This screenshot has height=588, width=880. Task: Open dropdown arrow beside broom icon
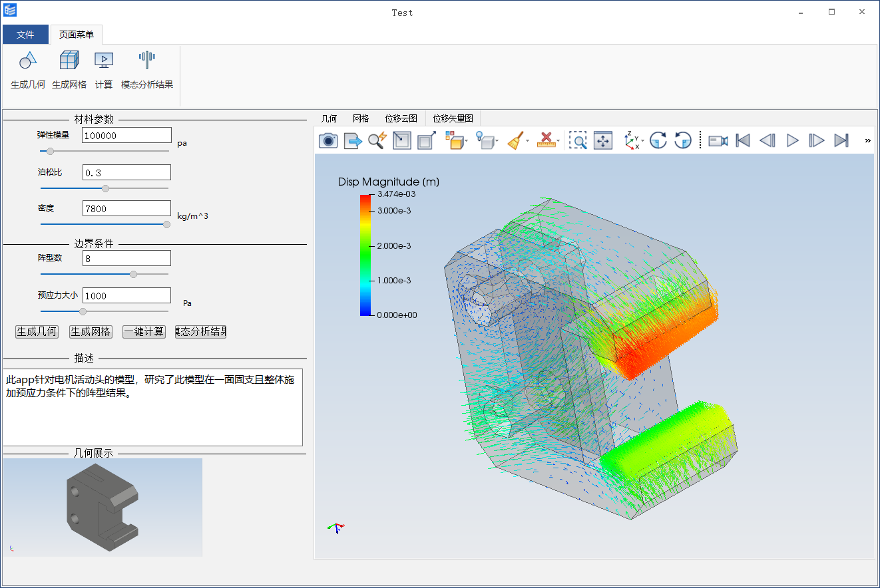pyautogui.click(x=528, y=141)
